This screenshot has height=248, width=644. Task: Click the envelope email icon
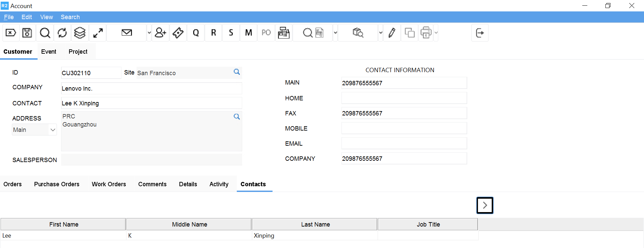pyautogui.click(x=126, y=33)
